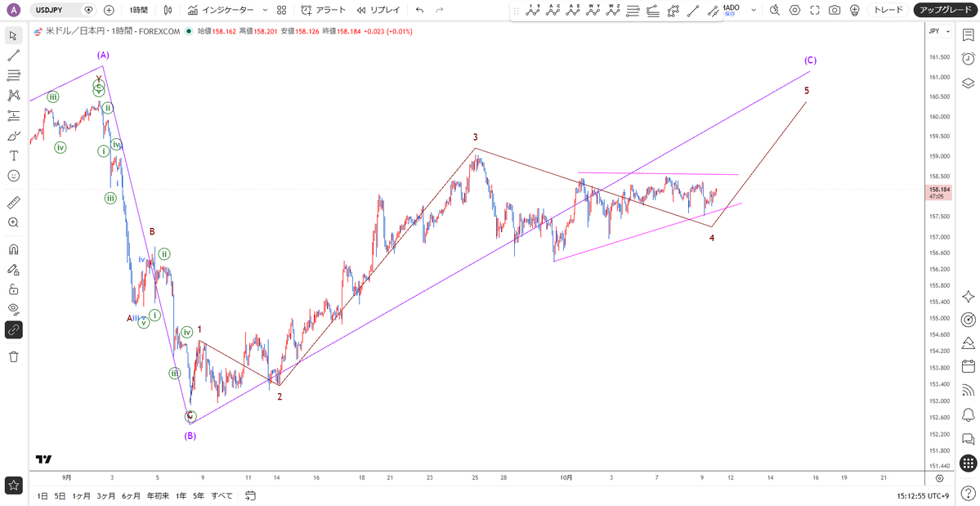Open the emoji icons tool
The height and width of the screenshot is (506, 980).
coord(13,176)
